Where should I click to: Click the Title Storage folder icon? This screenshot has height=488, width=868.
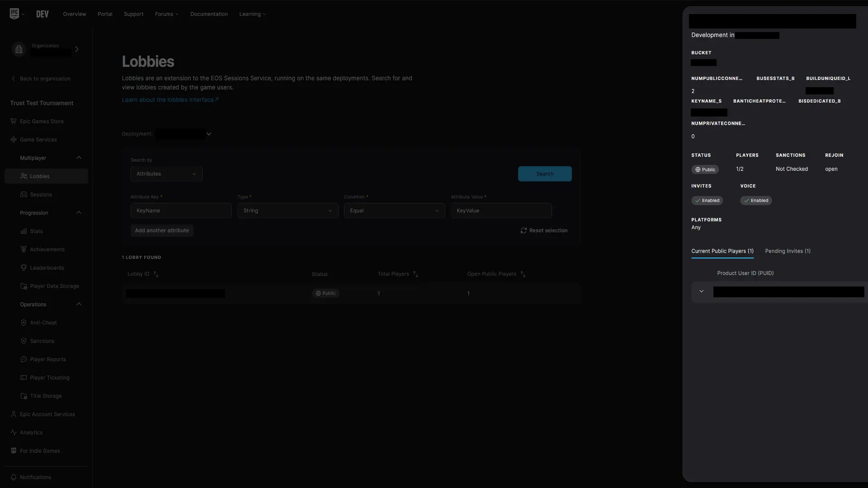click(x=24, y=396)
